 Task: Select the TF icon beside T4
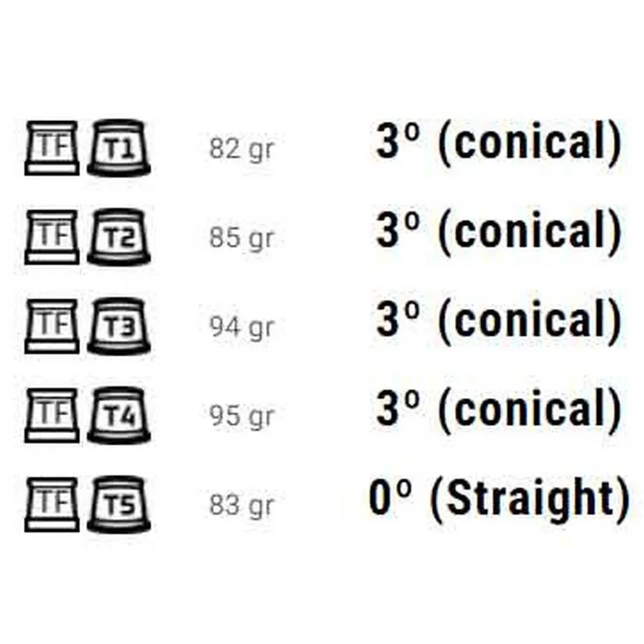(52, 415)
